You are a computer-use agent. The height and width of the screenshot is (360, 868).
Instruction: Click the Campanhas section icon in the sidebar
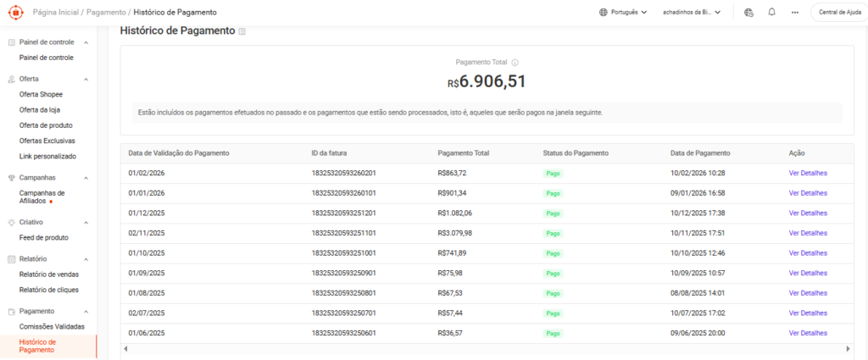tap(11, 178)
